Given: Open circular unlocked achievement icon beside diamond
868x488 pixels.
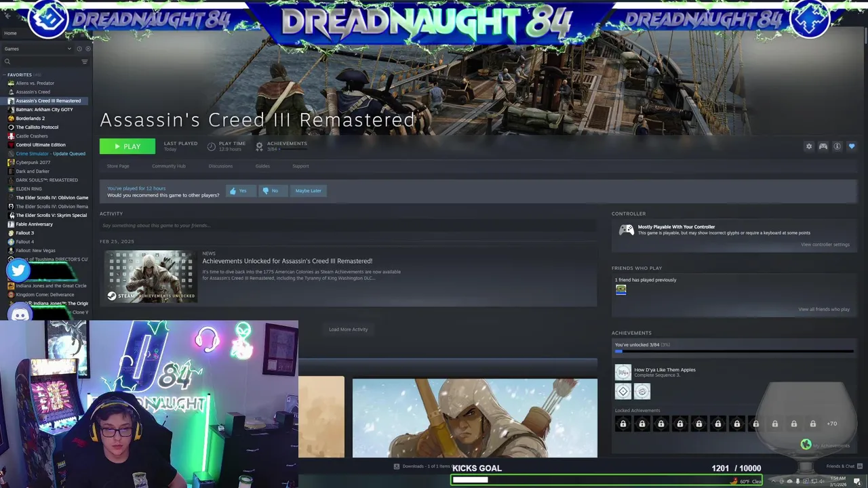Looking at the screenshot, I should pos(642,391).
